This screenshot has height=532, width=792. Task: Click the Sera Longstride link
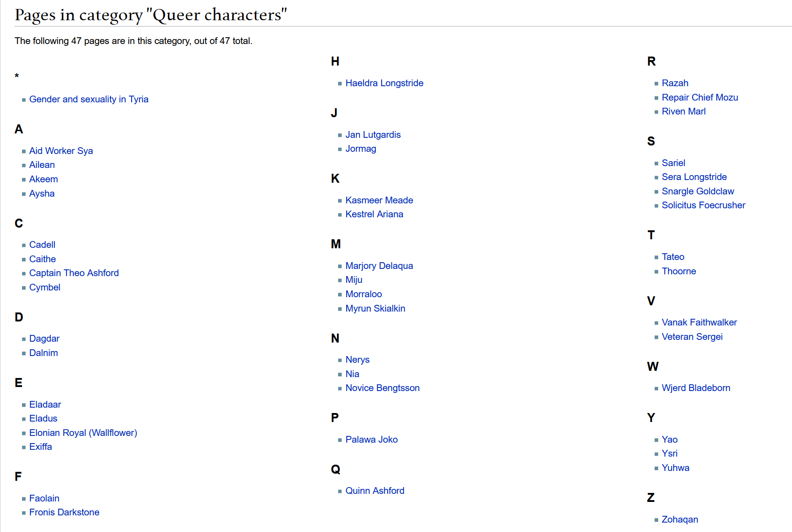coord(694,177)
